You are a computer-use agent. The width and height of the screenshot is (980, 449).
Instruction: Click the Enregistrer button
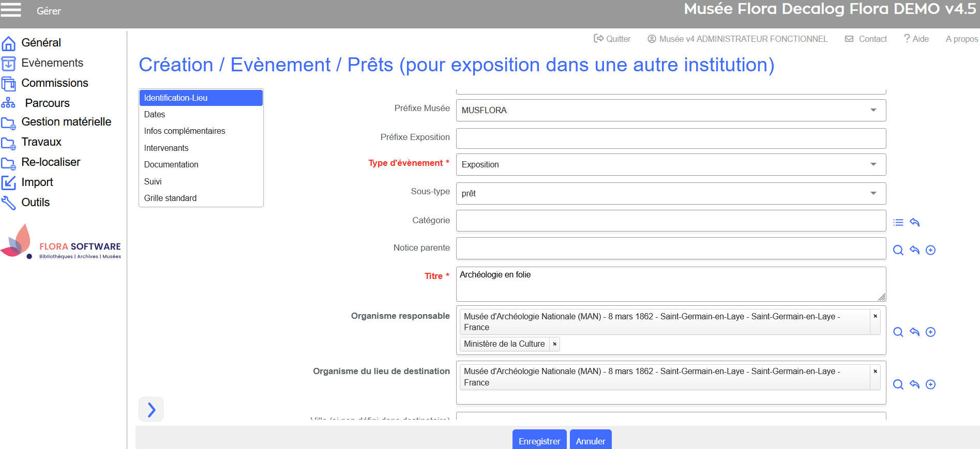pos(539,441)
